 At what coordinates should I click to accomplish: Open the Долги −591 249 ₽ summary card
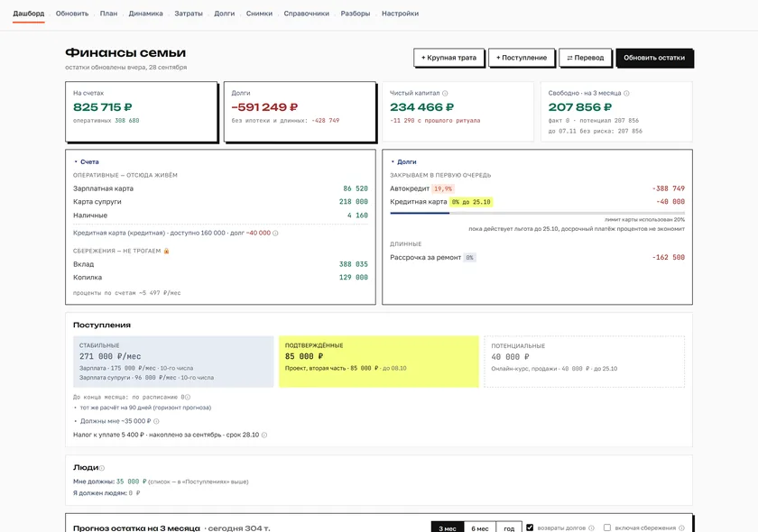(x=300, y=112)
